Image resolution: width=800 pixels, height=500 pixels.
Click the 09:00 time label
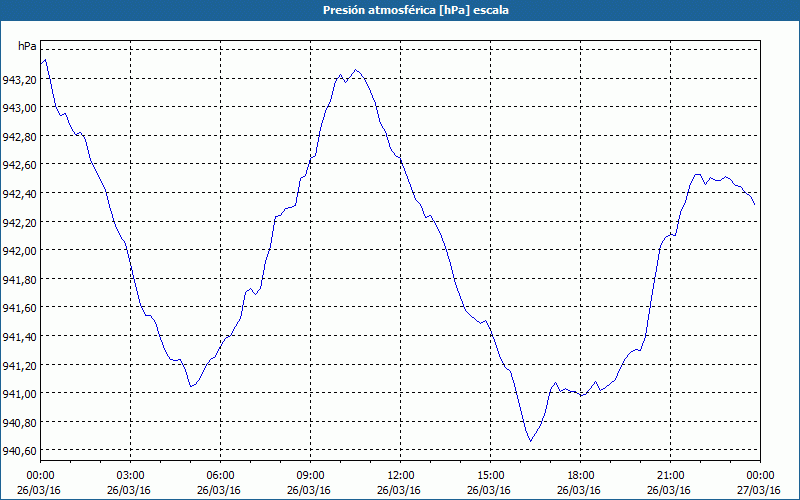point(311,476)
